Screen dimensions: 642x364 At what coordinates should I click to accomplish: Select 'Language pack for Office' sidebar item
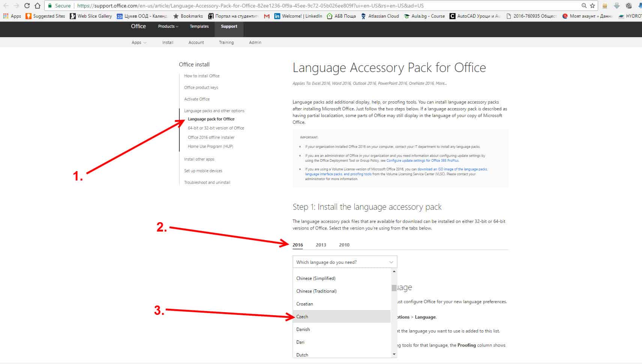click(x=211, y=119)
